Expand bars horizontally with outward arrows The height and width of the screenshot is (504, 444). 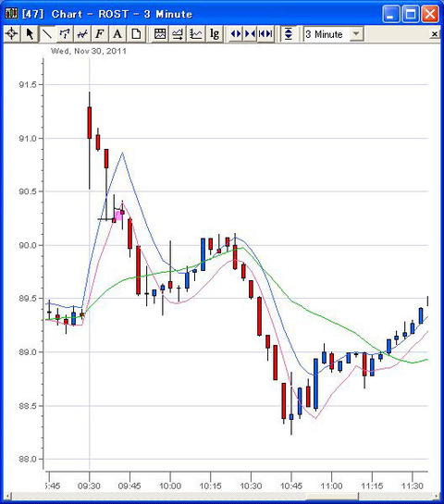tap(236, 33)
